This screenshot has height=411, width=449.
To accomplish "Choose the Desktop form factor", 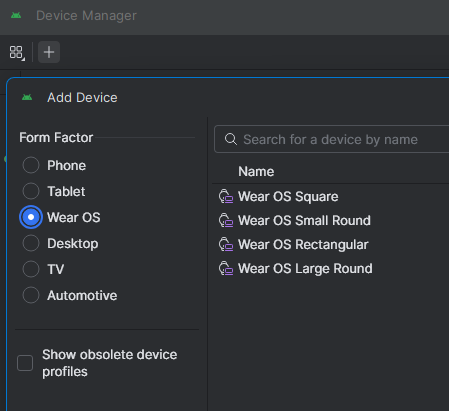I will (x=31, y=243).
